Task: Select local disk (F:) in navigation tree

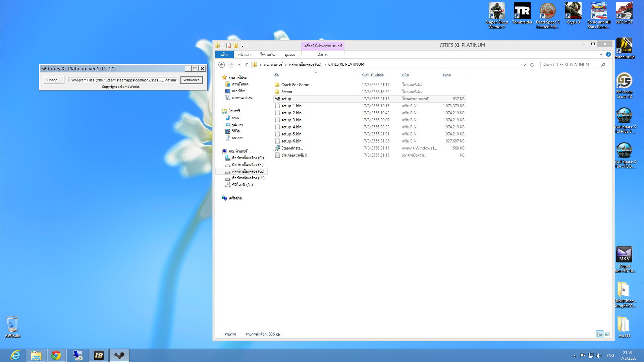Action: pos(248,165)
